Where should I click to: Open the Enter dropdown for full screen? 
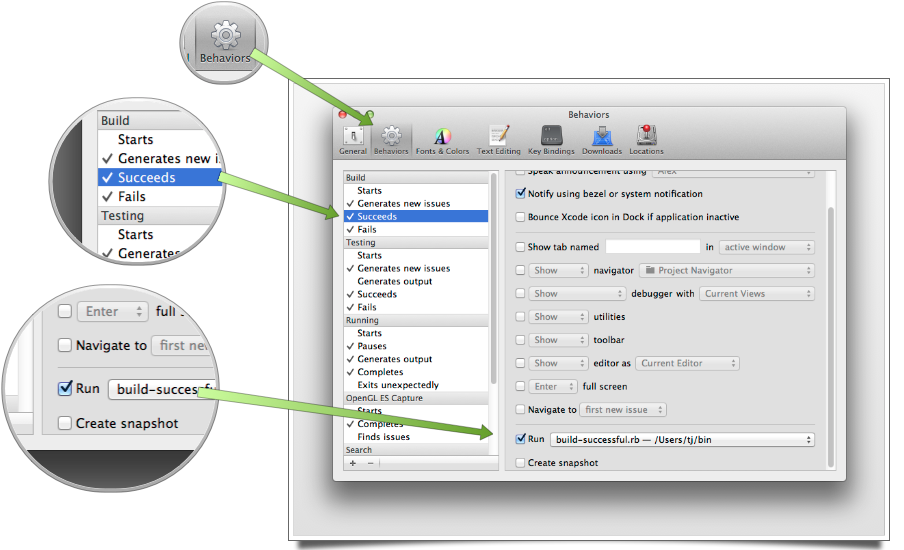click(x=553, y=386)
